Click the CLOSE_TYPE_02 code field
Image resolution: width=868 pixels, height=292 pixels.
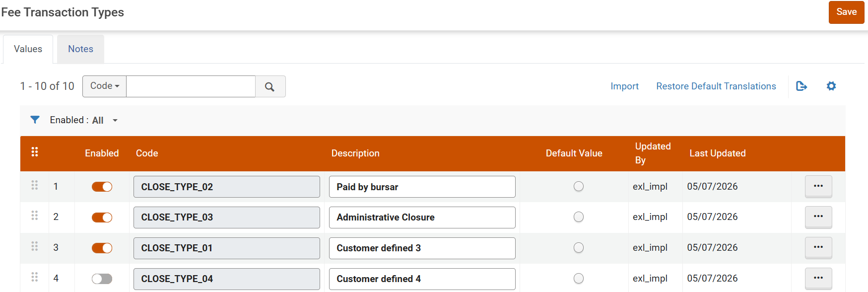[x=227, y=187]
